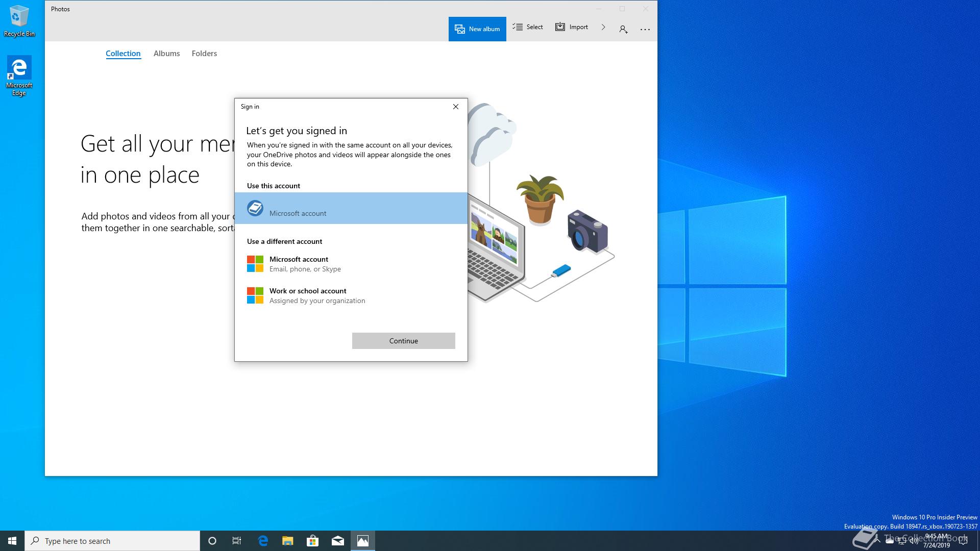Click the 'Use this account' label
Image resolution: width=980 pixels, height=551 pixels.
click(x=274, y=186)
